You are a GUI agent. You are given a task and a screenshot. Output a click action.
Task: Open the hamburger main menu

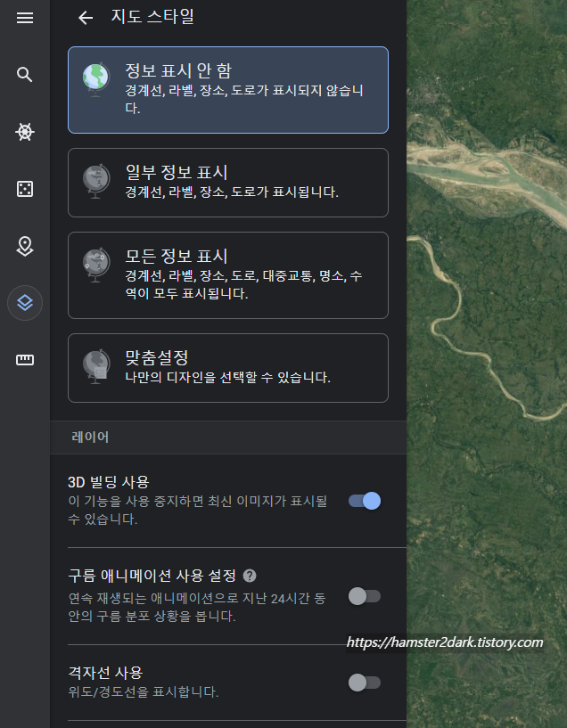coord(25,18)
